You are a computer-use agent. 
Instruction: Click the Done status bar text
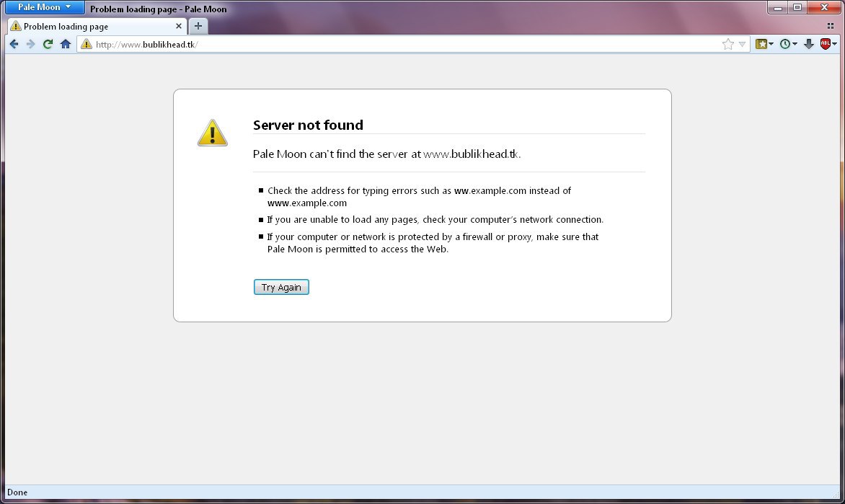(x=17, y=492)
